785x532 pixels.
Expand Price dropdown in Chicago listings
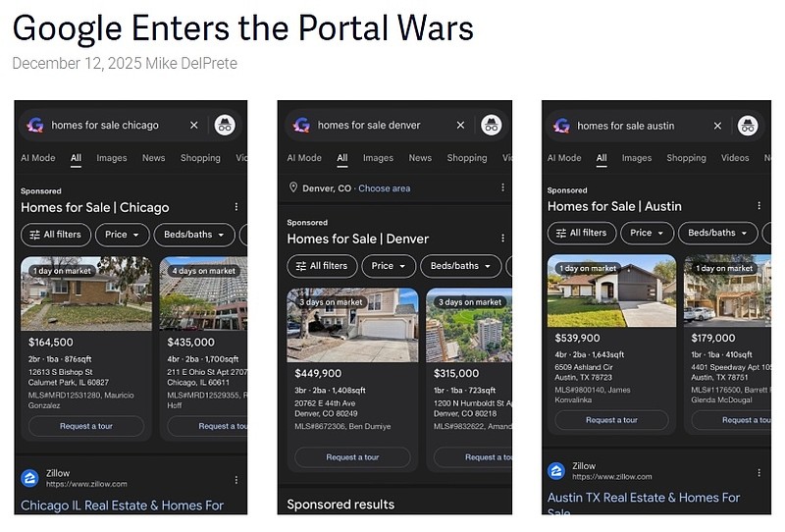coord(122,235)
